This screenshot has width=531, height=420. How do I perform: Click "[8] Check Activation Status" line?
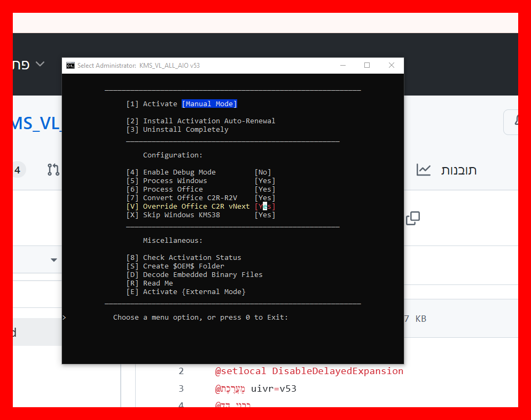[x=184, y=258]
